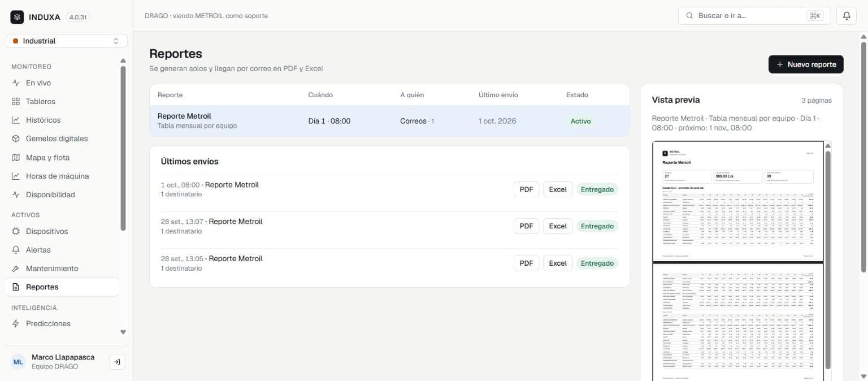The width and height of the screenshot is (868, 381).
Task: Download Excel of 28 set. 13:07 report
Action: (558, 226)
